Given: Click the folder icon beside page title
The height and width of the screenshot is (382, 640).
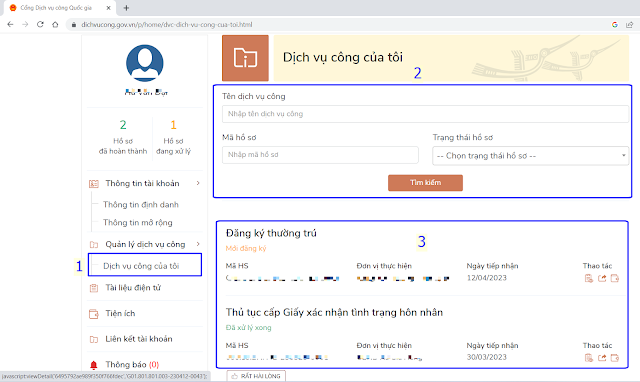Looking at the screenshot, I should tap(245, 58).
